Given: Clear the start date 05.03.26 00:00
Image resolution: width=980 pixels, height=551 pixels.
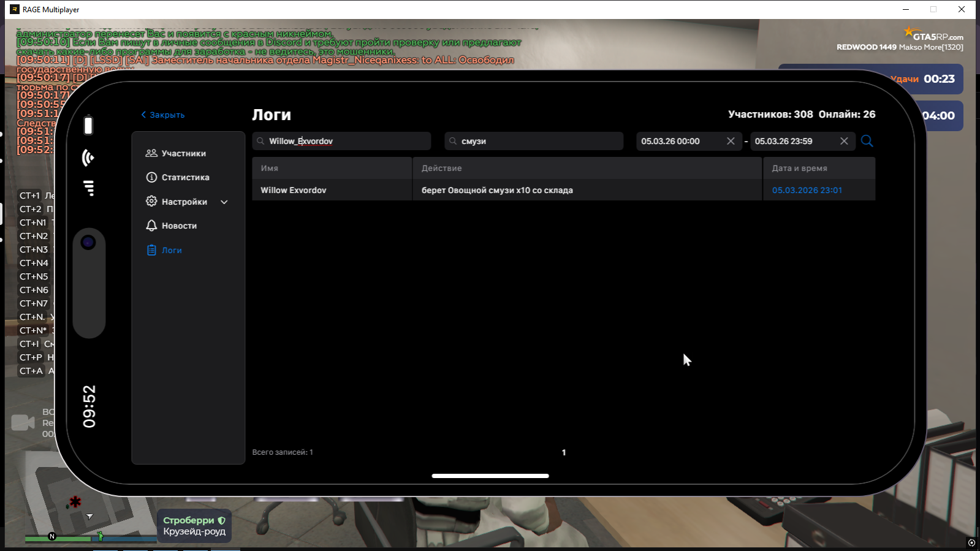Looking at the screenshot, I should click(x=731, y=141).
